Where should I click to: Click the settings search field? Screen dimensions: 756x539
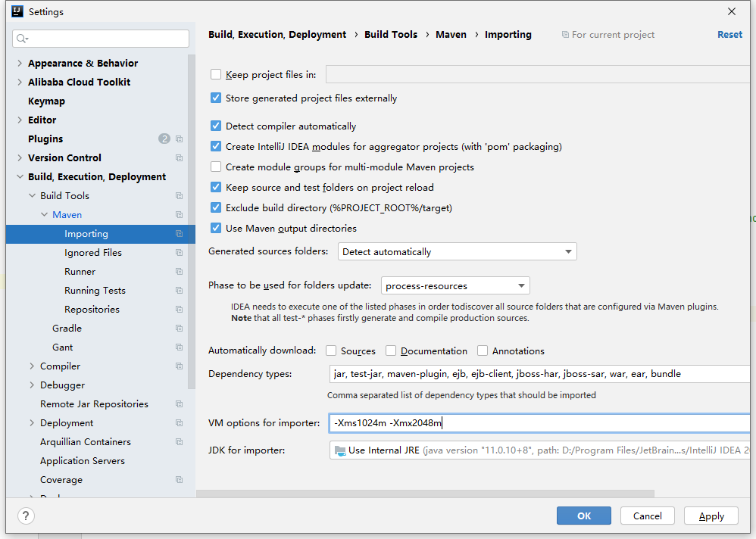point(101,39)
